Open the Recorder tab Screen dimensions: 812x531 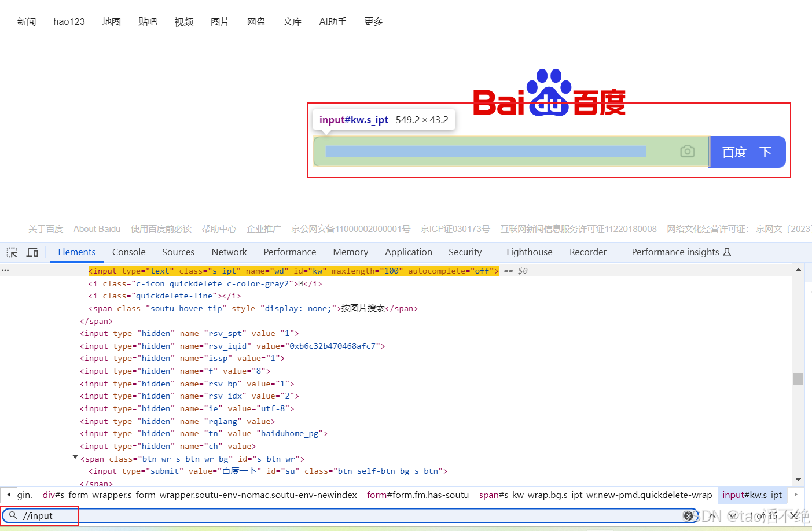(588, 252)
